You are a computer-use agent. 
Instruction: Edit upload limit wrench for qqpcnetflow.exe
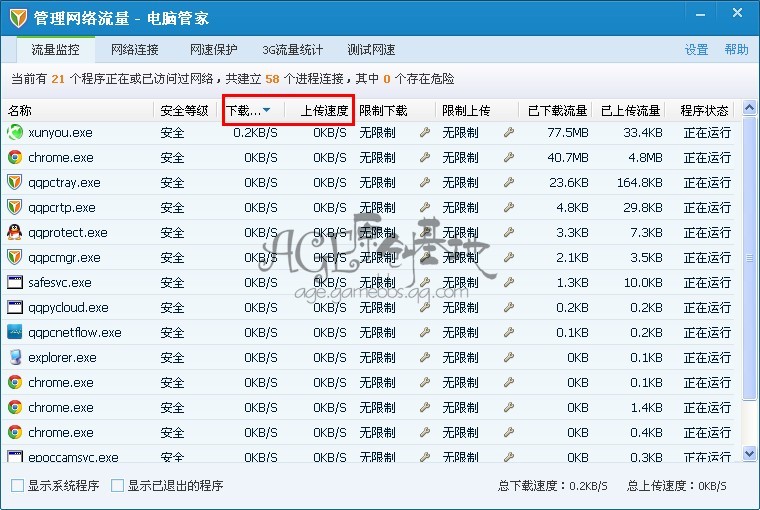click(508, 332)
